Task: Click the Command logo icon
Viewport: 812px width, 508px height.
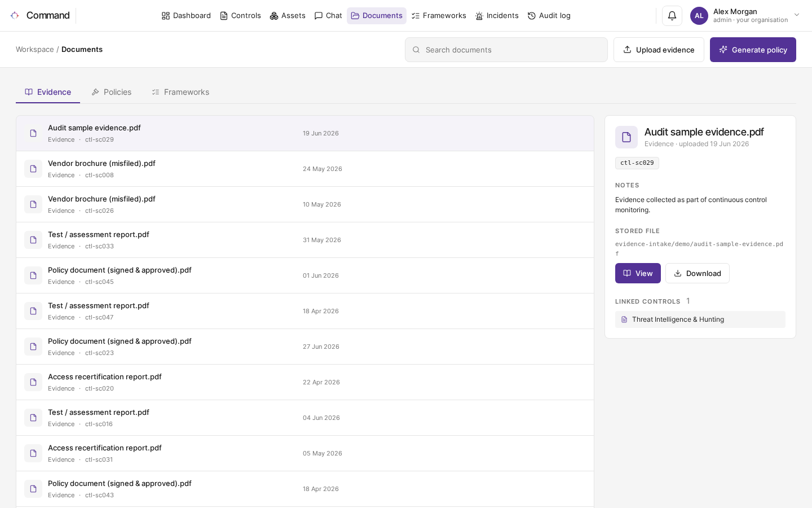Action: 15,15
